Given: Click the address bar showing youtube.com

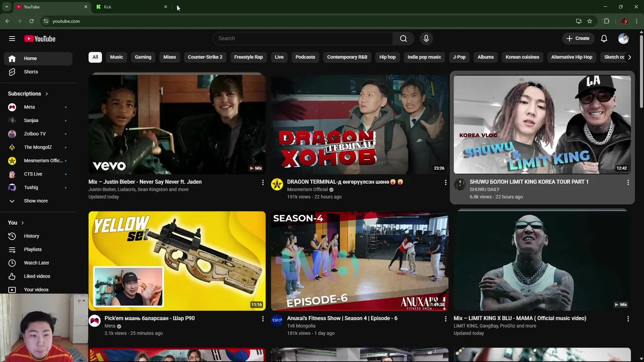Looking at the screenshot, I should (x=307, y=21).
